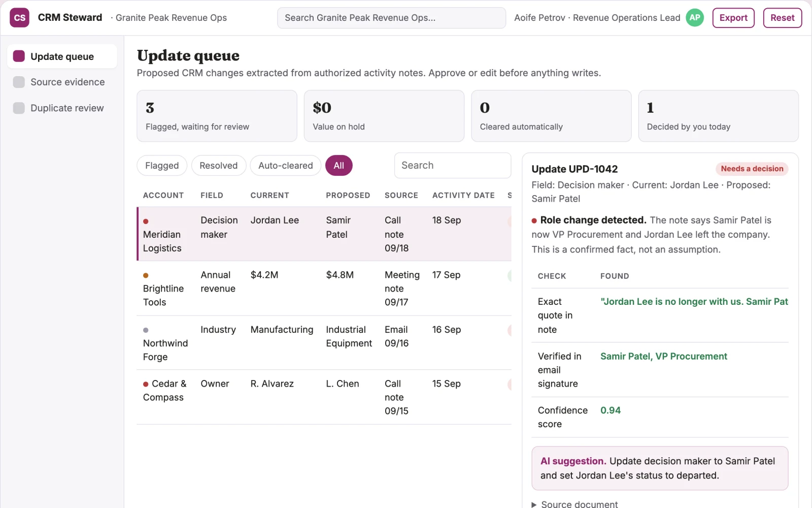812x508 pixels.
Task: Sort by the Activity Date column header
Action: click(x=463, y=196)
